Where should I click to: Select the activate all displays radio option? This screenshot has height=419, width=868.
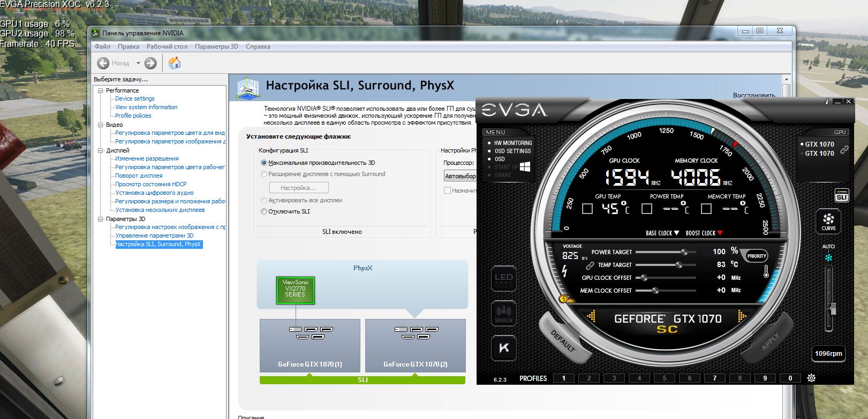(263, 200)
